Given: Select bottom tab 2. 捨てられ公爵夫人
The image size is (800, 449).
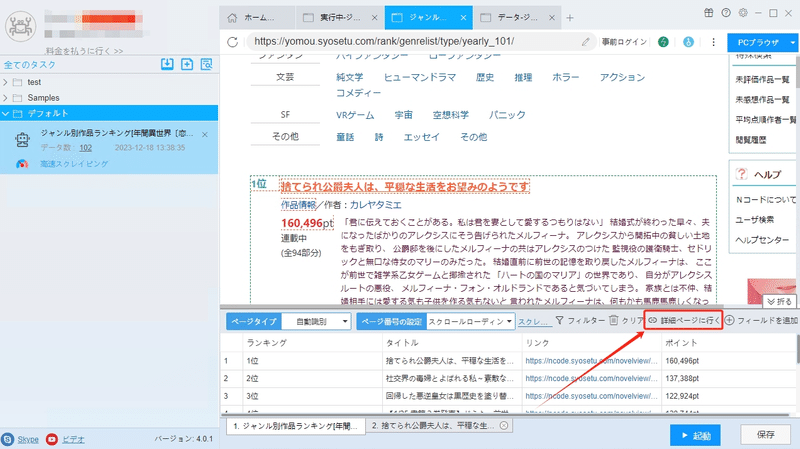Looking at the screenshot, I should point(433,426).
